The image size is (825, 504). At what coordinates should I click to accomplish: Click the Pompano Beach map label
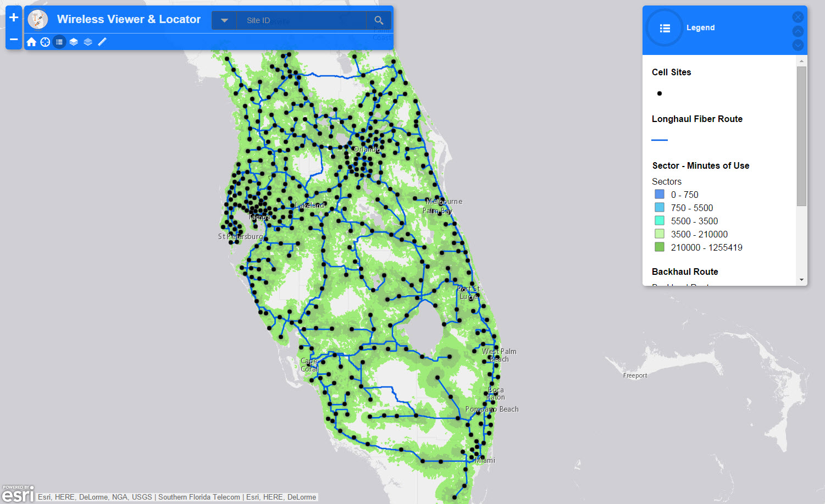point(492,409)
